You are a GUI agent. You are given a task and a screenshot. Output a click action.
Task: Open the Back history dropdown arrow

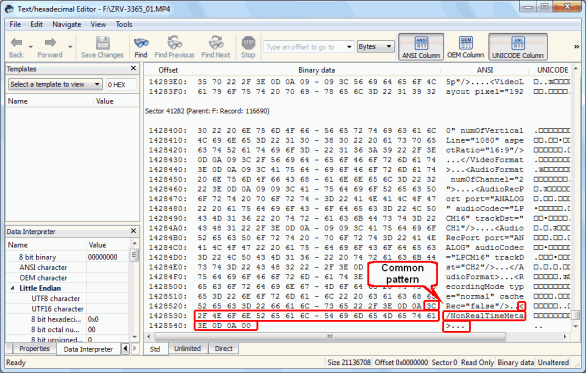pos(31,47)
